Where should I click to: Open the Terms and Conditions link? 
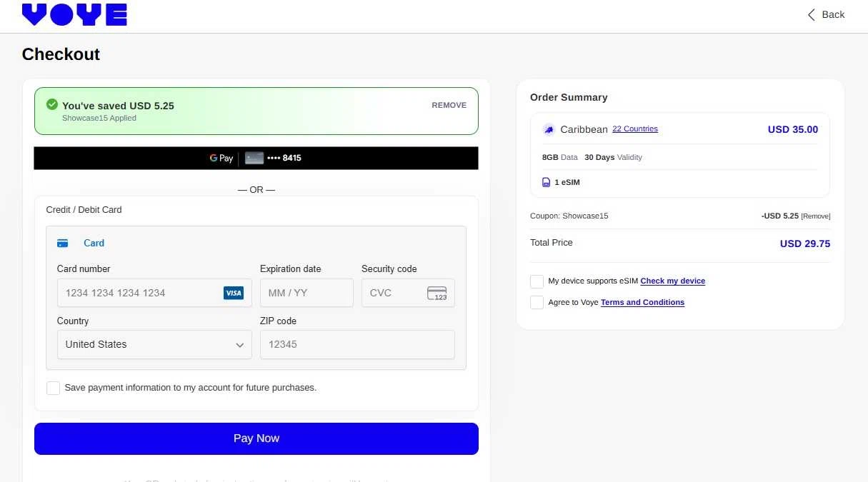642,303
